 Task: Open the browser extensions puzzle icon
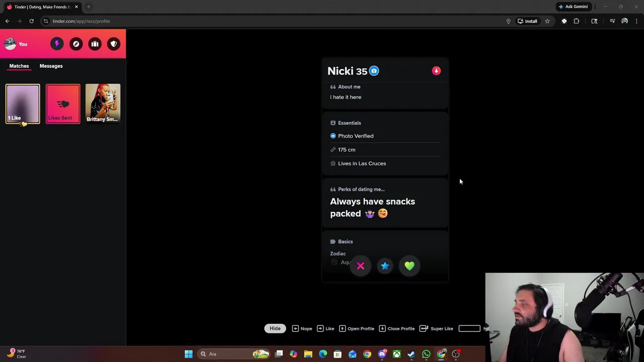click(577, 21)
